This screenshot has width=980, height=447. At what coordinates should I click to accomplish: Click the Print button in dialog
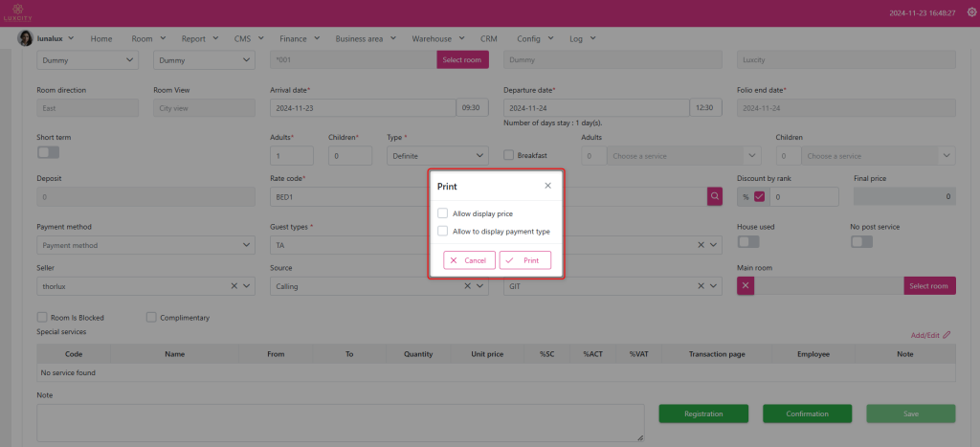[524, 260]
